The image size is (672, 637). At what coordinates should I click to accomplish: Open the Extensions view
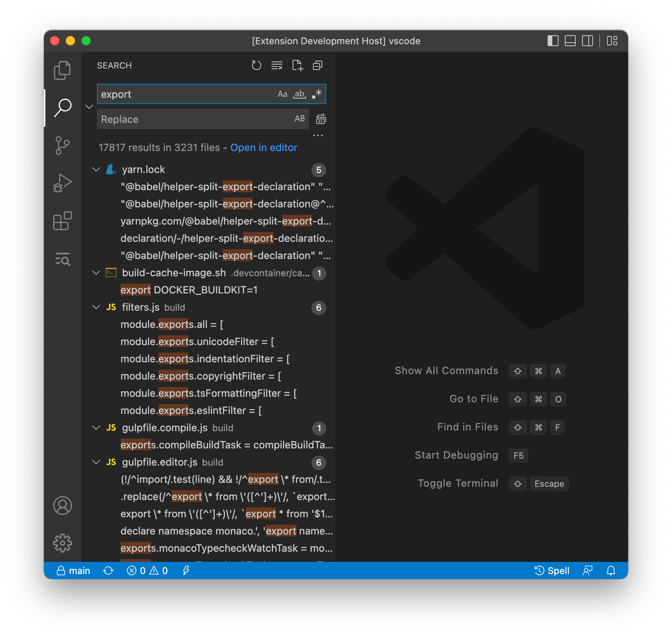(62, 221)
